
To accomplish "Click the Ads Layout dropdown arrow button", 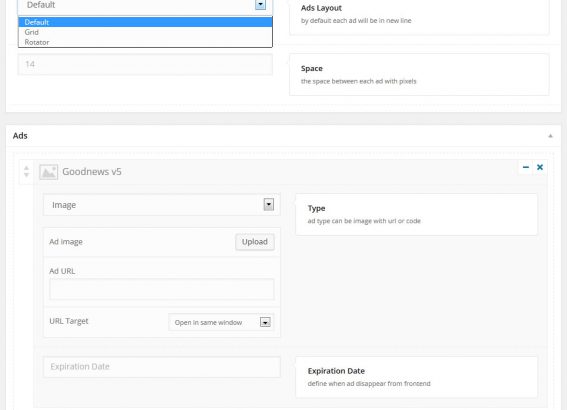I will tap(260, 5).
